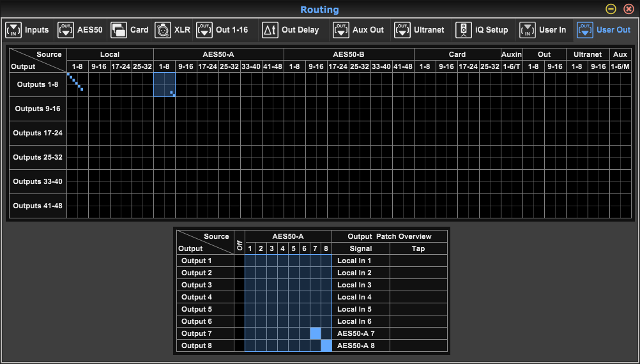
Task: Click the Off column header
Action: click(x=239, y=243)
